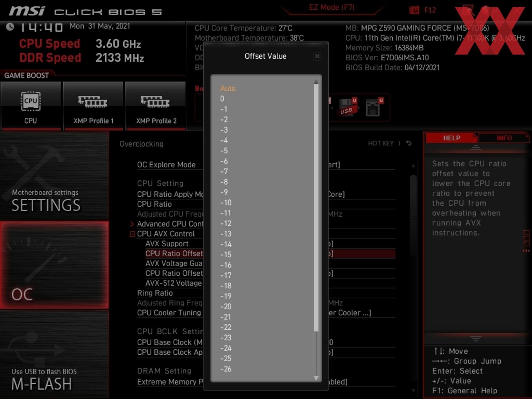532x399 pixels.
Task: Pick offset value -4
Action: click(x=224, y=140)
